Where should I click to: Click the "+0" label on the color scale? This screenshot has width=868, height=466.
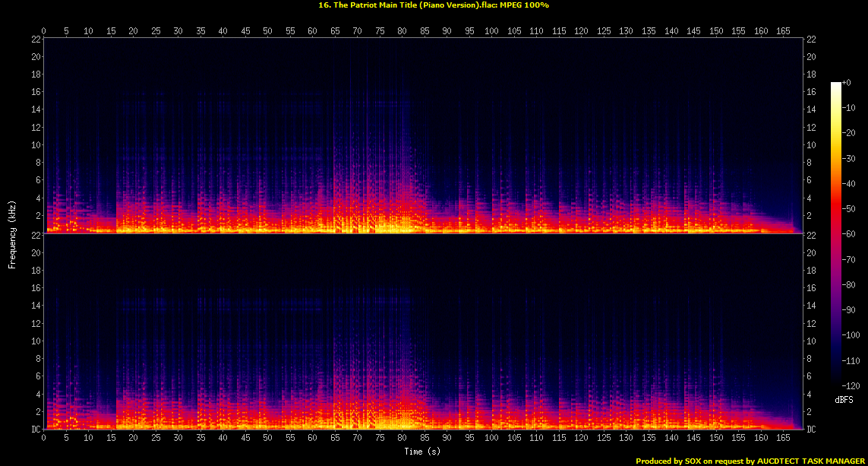point(847,83)
